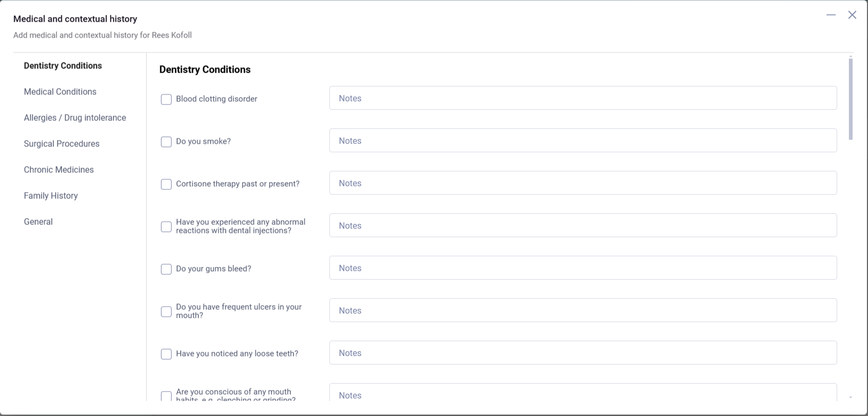Click the Notes field for Blood clotting disorder
Screen dimensions: 868x416
583,98
